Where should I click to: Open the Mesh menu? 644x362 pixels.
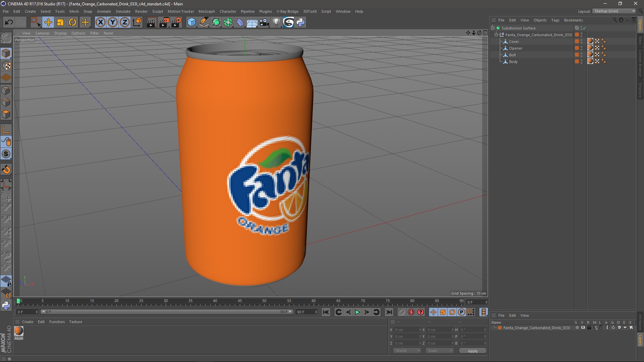click(x=74, y=11)
